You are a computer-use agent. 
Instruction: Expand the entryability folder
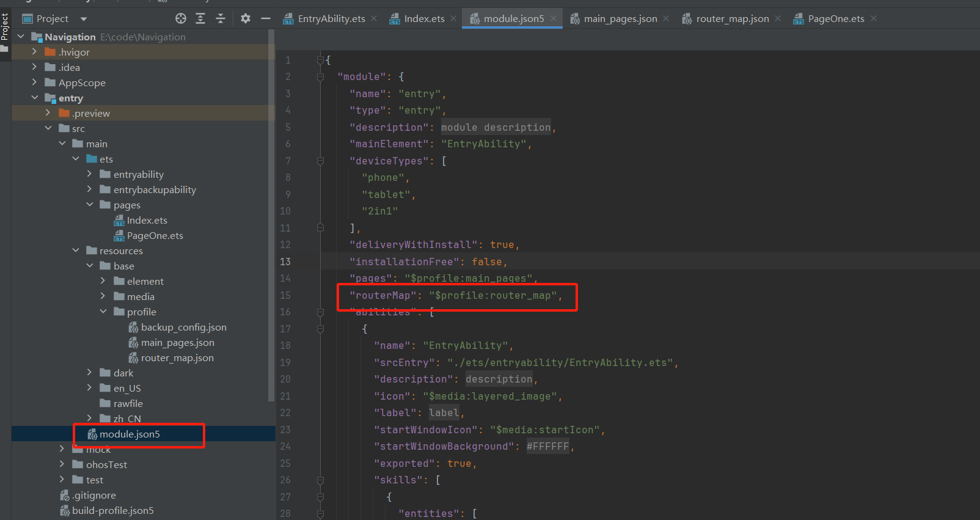90,174
